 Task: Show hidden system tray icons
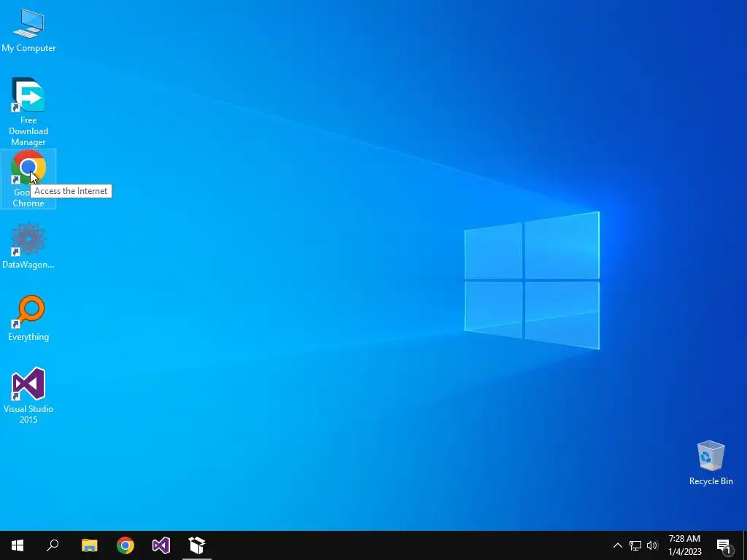(617, 545)
